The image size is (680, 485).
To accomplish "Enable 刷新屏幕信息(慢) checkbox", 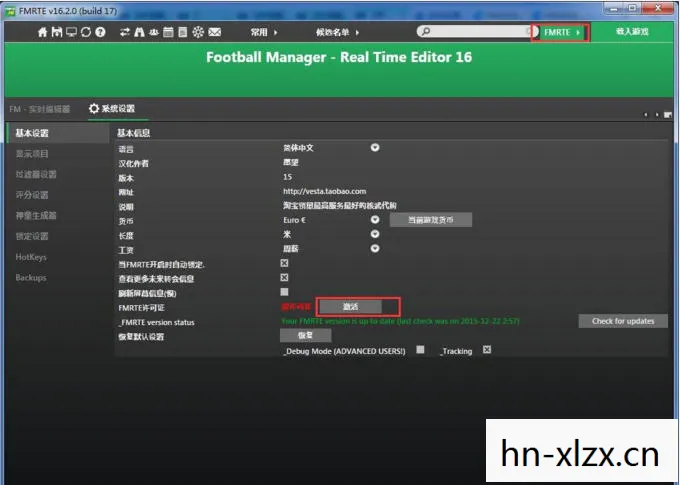I will point(284,292).
